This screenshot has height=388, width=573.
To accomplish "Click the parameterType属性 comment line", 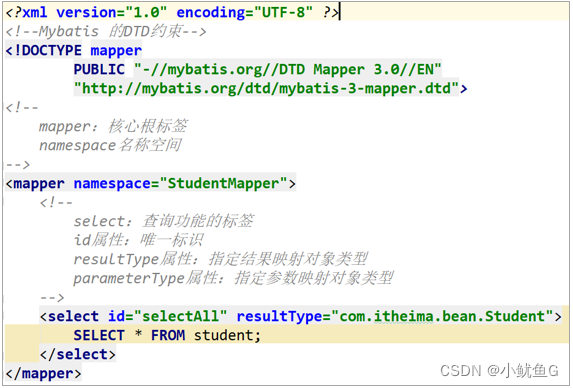I will [x=233, y=278].
